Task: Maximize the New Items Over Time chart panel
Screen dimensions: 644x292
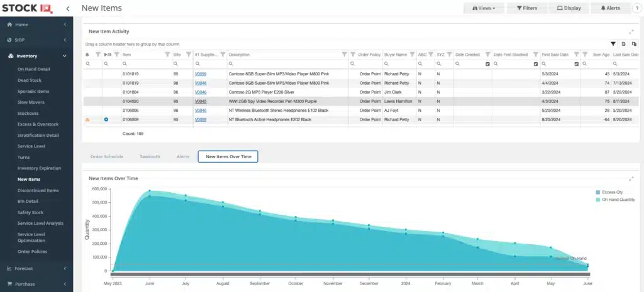Action: tap(631, 178)
